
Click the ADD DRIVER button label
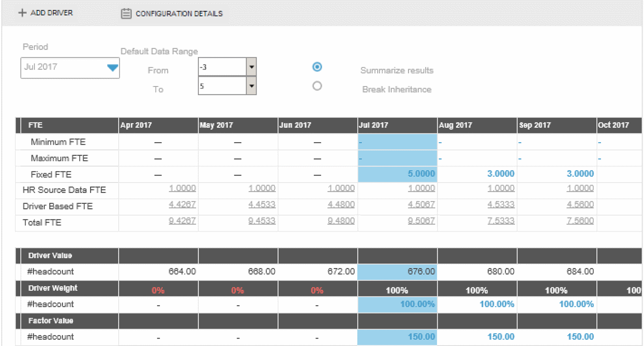click(x=51, y=13)
